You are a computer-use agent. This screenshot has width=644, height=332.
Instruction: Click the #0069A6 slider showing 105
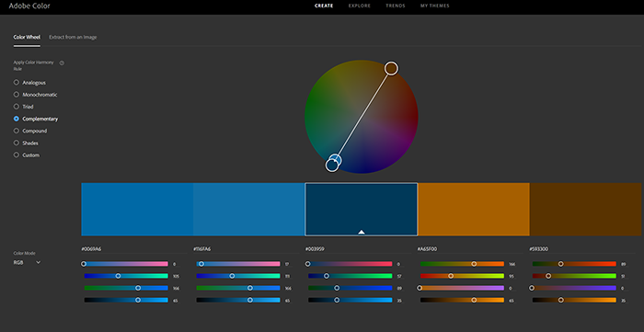[x=126, y=276]
